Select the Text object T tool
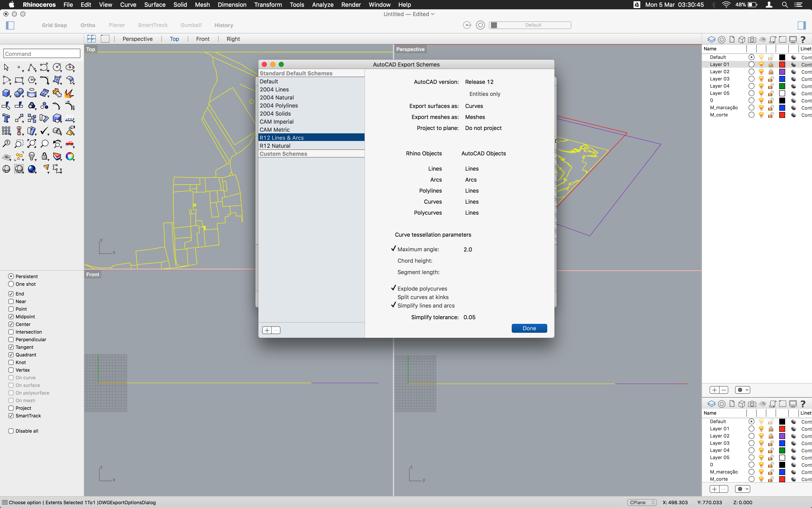 click(x=6, y=118)
